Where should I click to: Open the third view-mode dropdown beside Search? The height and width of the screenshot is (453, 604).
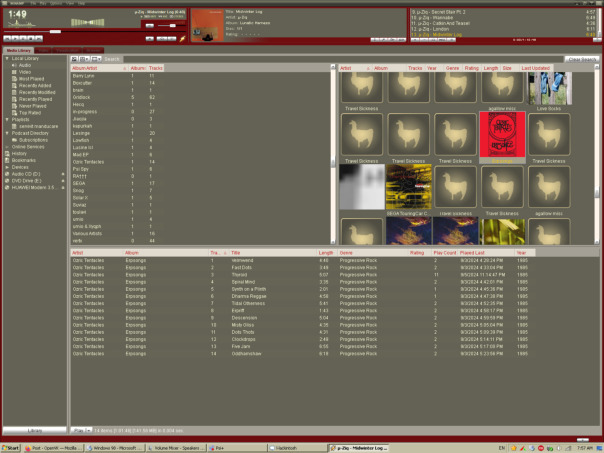click(x=96, y=59)
